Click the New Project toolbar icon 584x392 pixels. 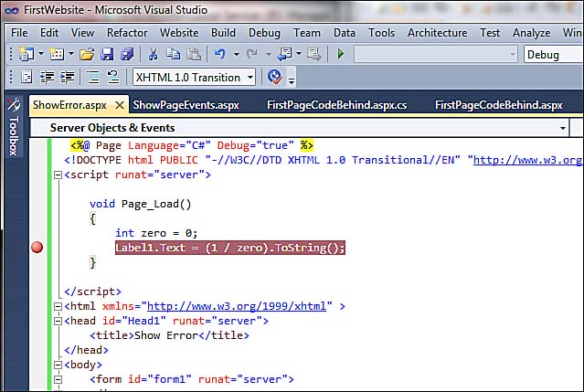click(27, 54)
